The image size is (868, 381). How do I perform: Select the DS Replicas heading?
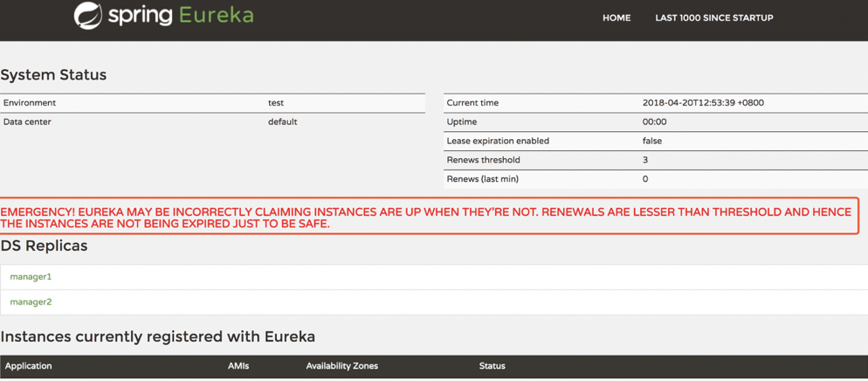[x=44, y=246]
